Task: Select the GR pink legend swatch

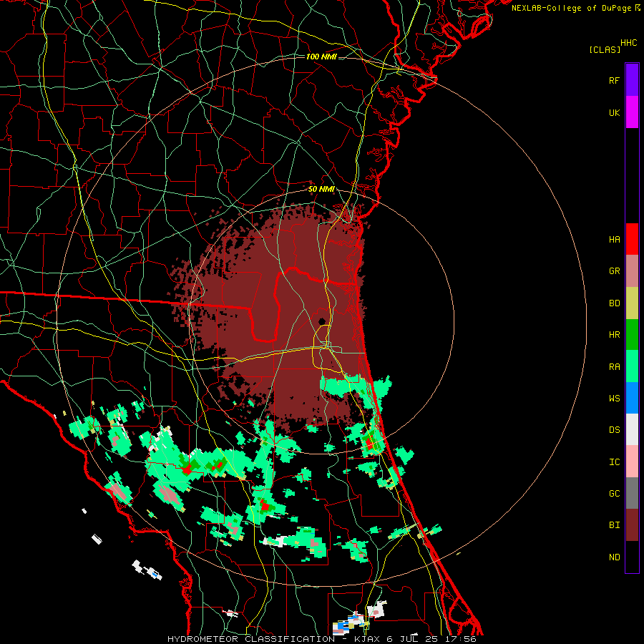Action: tap(632, 270)
